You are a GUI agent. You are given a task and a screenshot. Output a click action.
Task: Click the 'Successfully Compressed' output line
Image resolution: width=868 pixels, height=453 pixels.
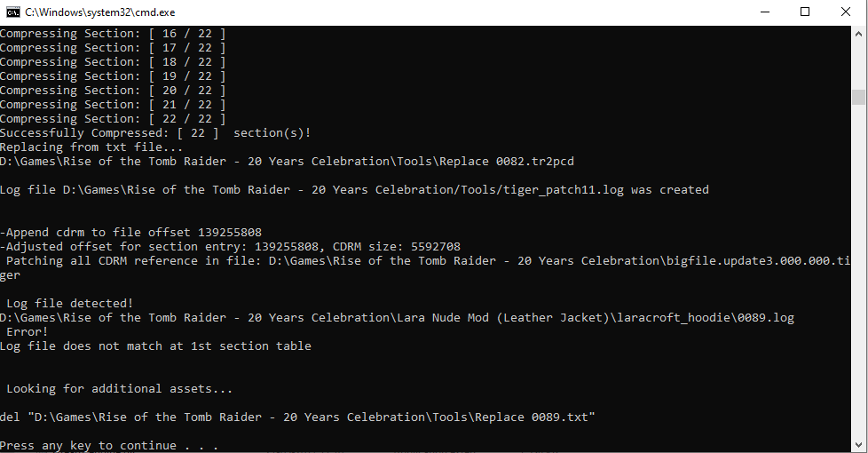pos(155,133)
